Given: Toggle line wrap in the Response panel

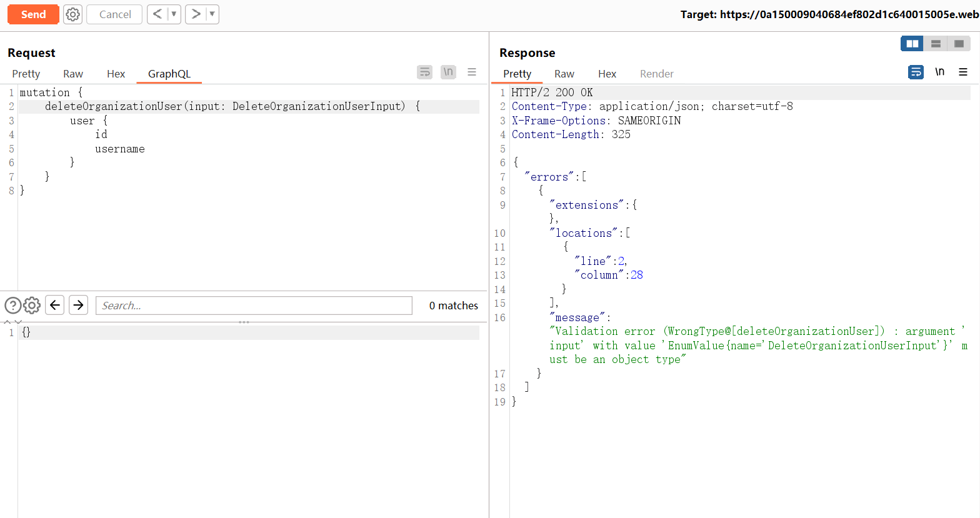Looking at the screenshot, I should 916,72.
